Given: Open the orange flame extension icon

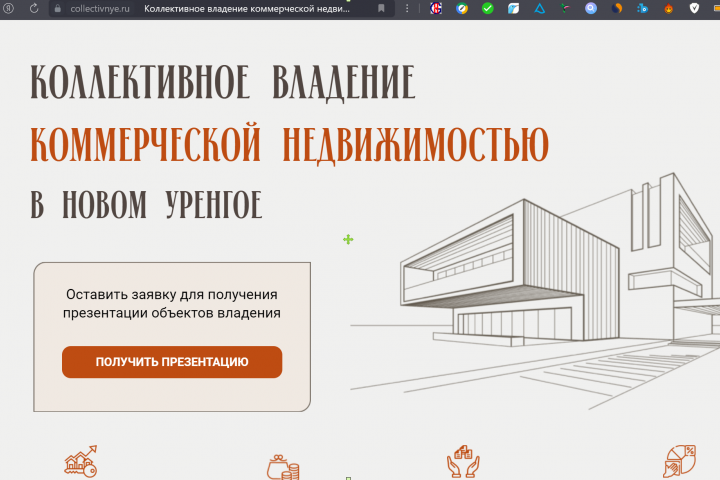Looking at the screenshot, I should 669,8.
